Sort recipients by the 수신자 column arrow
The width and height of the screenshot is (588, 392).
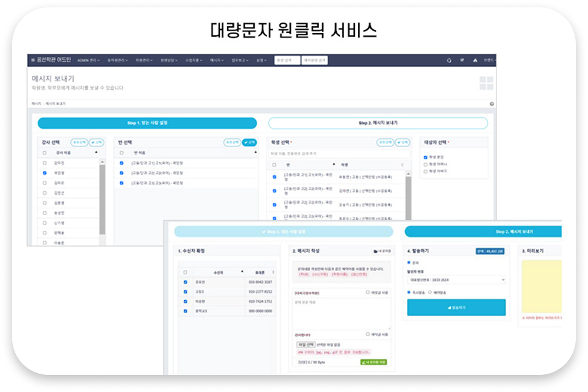click(x=242, y=272)
